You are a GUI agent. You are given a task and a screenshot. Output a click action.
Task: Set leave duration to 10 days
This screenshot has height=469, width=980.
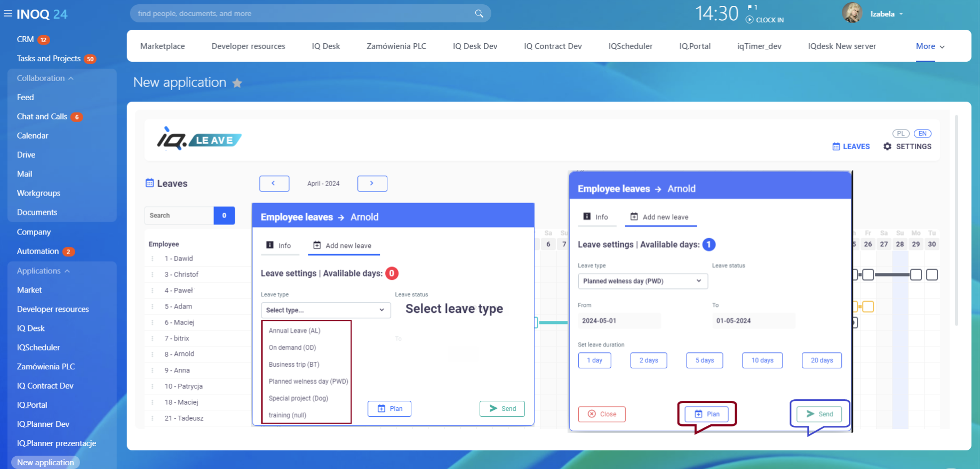click(x=762, y=360)
